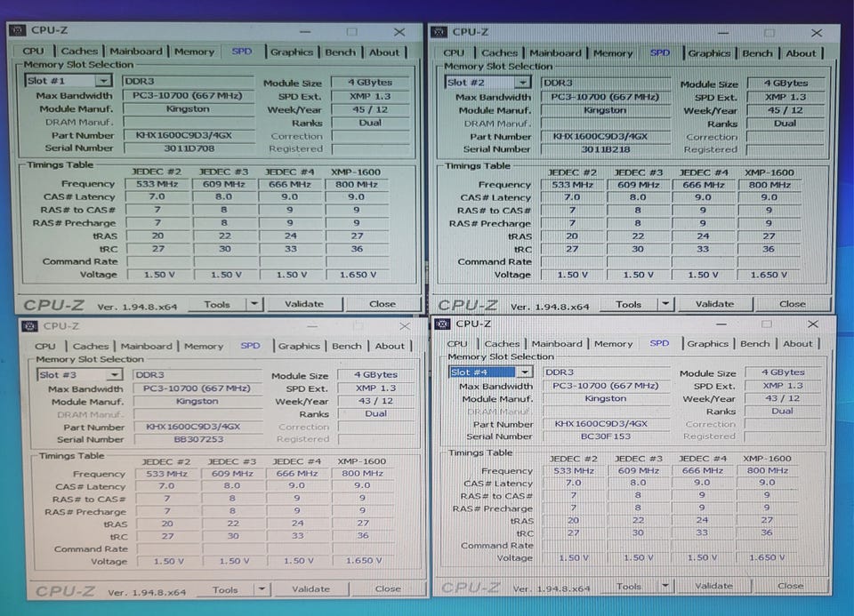Viewport: 854px width, 616px height.
Task: Click Week/Year 45 / 12 in Slot #2 window
Action: tap(785, 110)
